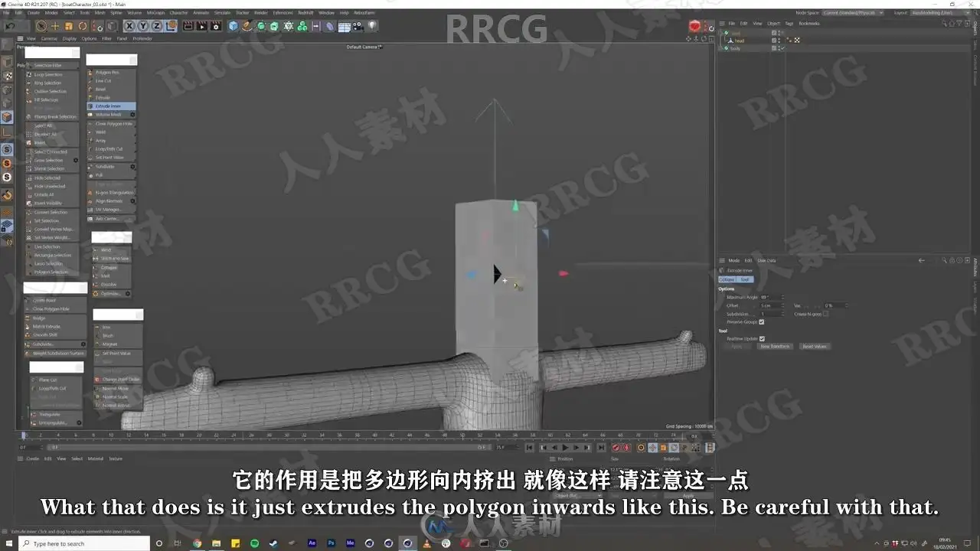Image resolution: width=980 pixels, height=551 pixels.
Task: Toggle Preserve Groups checkbox
Action: click(x=761, y=322)
